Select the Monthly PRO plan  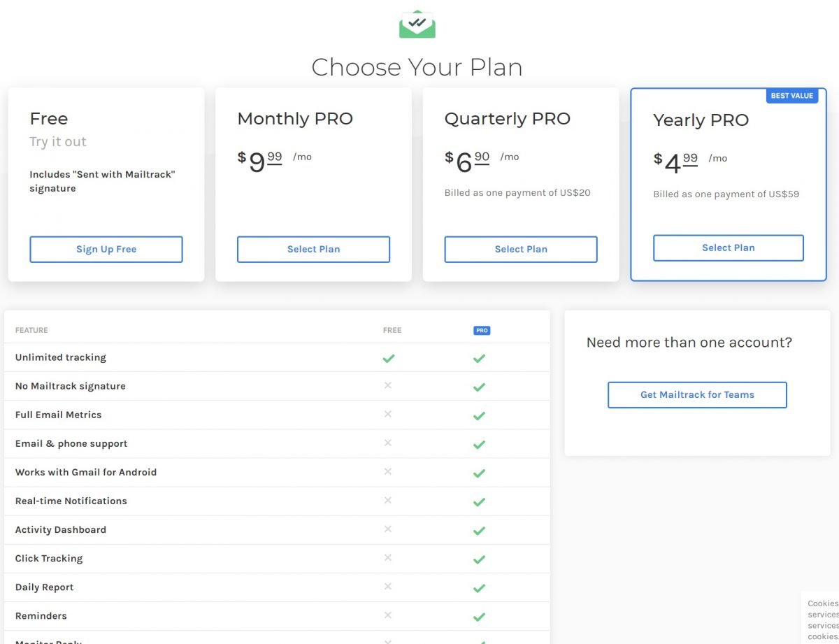click(x=313, y=250)
